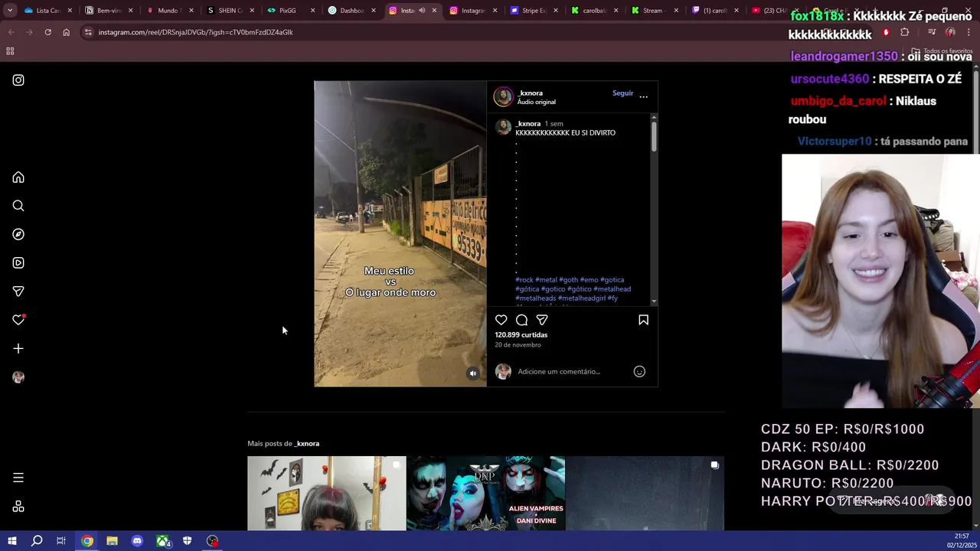Open _kxnora profile from post header
The width and height of the screenshot is (980, 551).
tap(530, 93)
